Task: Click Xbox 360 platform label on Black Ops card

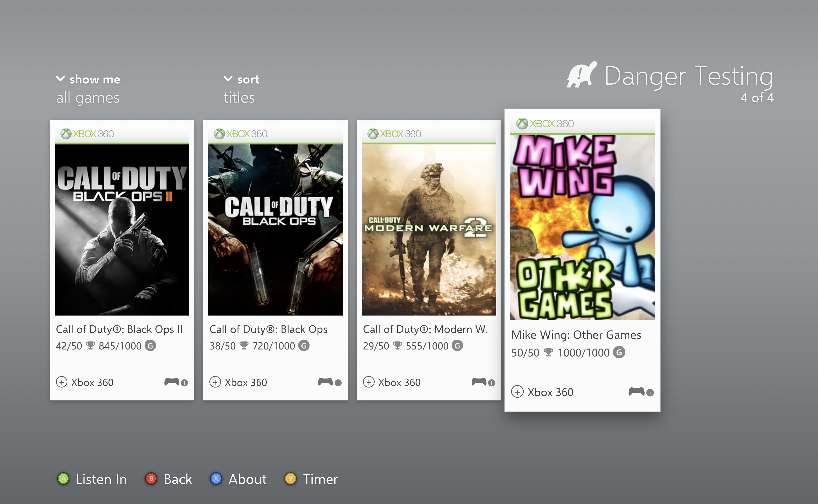Action: point(246,382)
